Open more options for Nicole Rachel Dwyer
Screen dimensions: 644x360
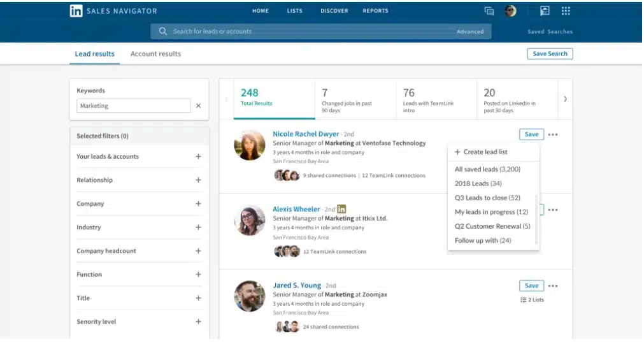[553, 134]
